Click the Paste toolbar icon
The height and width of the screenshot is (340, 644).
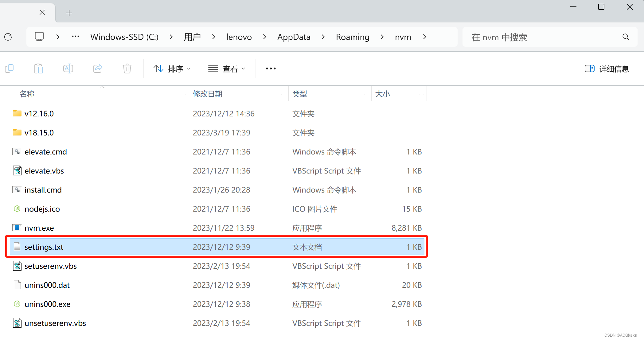coord(39,68)
